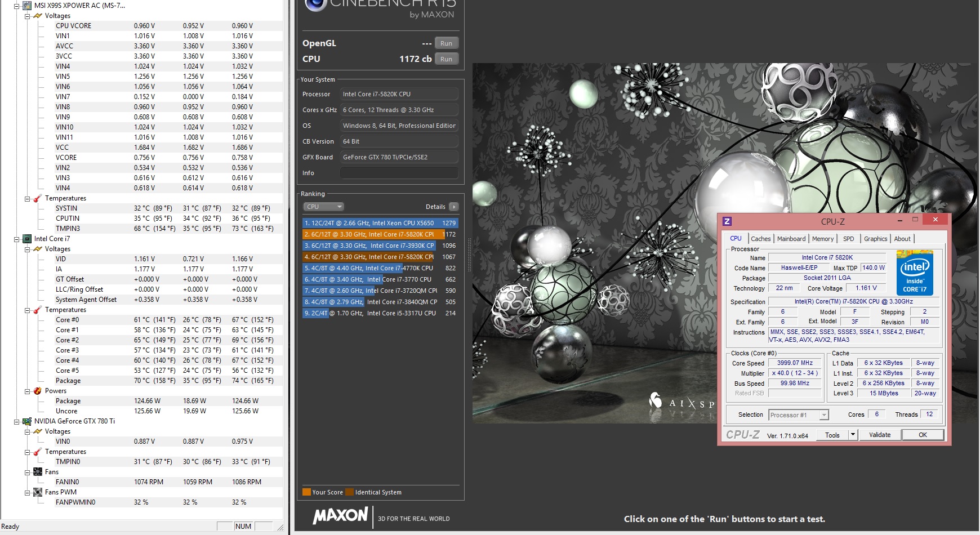The width and height of the screenshot is (980, 535).
Task: Select ranking entry 5 i7-4770K
Action: (380, 268)
